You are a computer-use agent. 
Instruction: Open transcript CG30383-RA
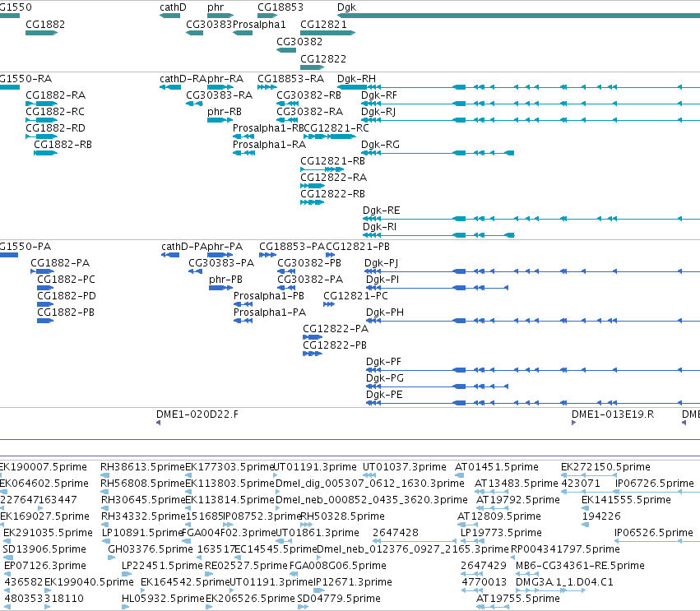tap(219, 95)
